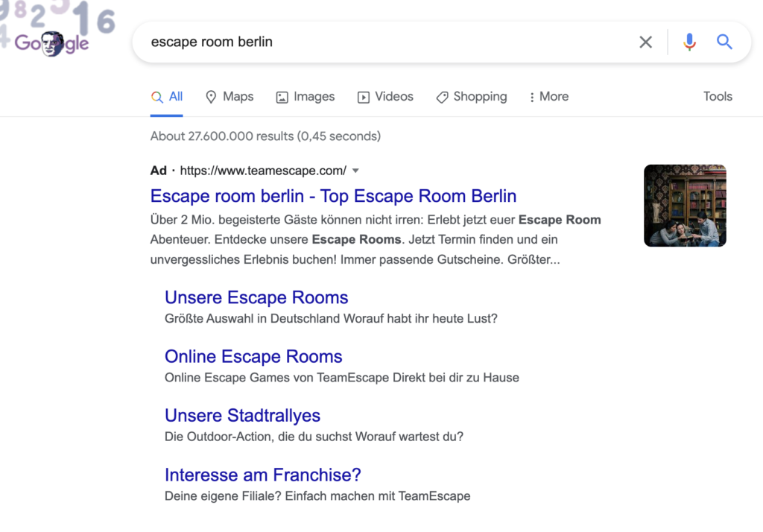Switch to the Shopping tab
This screenshot has width=763, height=532.
471,97
